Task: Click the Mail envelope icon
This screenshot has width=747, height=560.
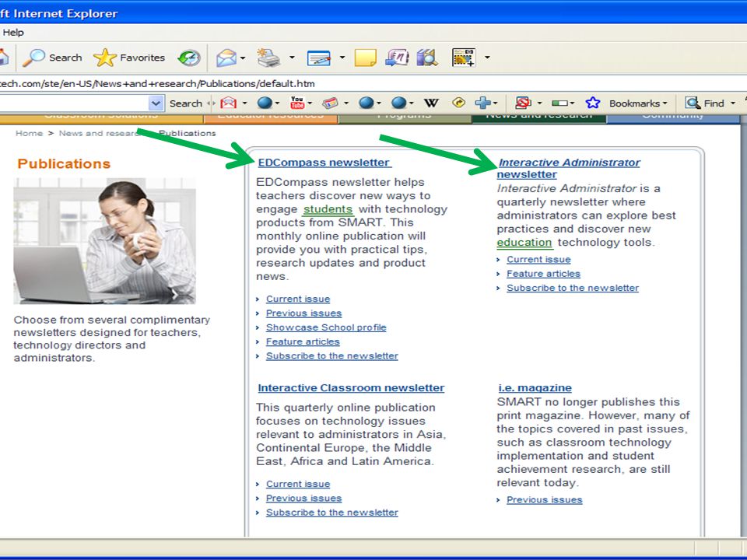Action: [x=226, y=58]
